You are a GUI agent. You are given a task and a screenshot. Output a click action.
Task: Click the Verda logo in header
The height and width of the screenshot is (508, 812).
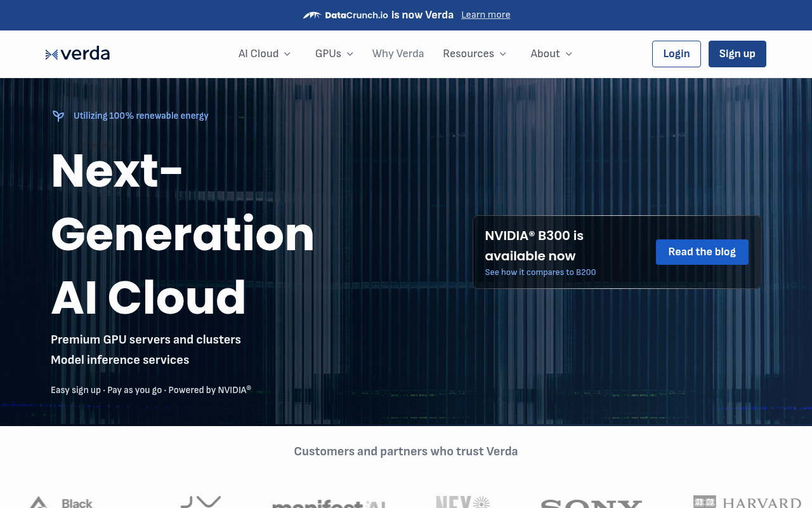point(77,54)
